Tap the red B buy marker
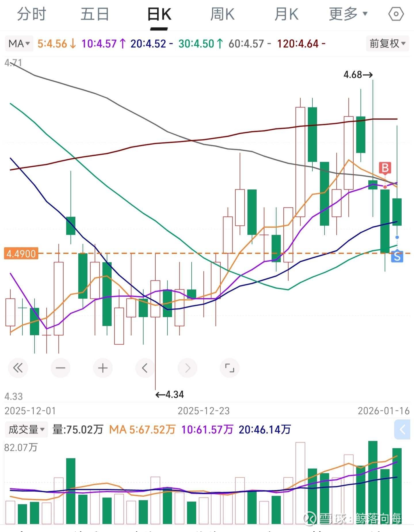 (385, 168)
